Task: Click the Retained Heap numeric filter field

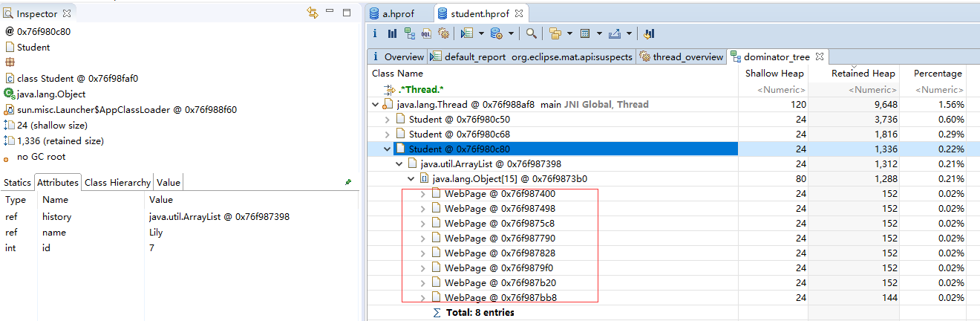Action: [x=852, y=90]
